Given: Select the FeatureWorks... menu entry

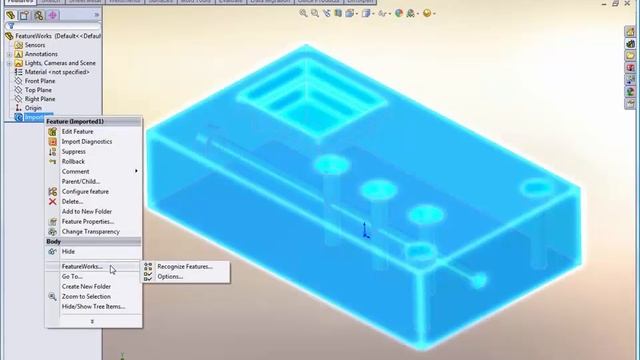Looking at the screenshot, I should click(x=82, y=267).
